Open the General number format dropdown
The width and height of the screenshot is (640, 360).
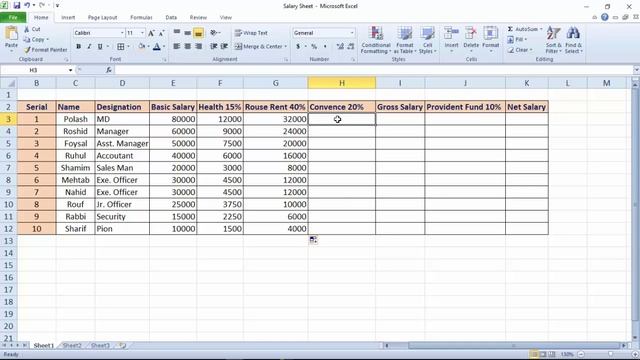(352, 33)
